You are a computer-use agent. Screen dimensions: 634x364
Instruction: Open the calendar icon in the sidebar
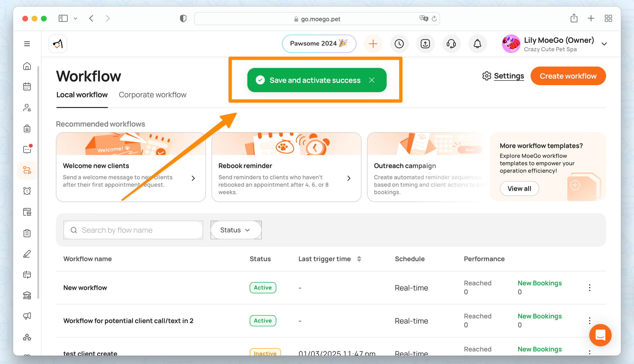click(x=27, y=86)
